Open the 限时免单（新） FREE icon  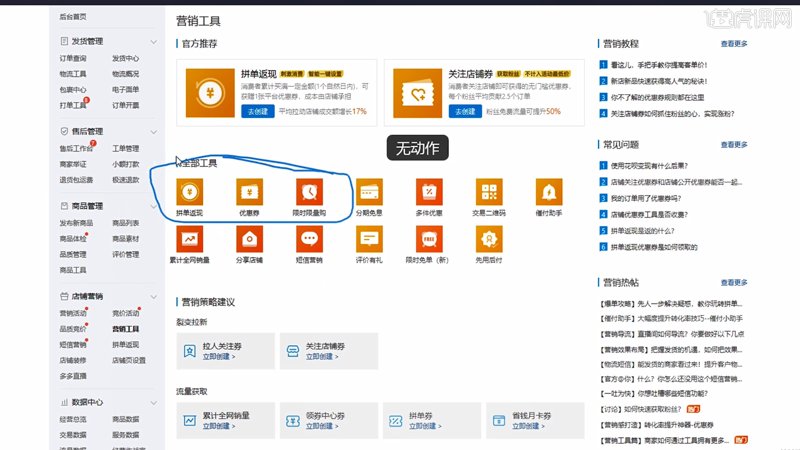point(429,239)
